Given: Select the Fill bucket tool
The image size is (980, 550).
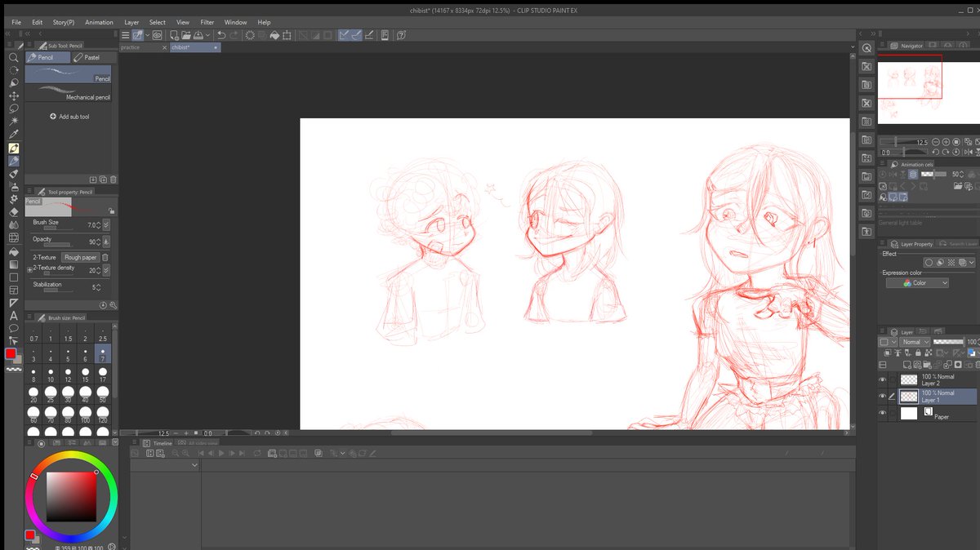Looking at the screenshot, I should [x=13, y=251].
